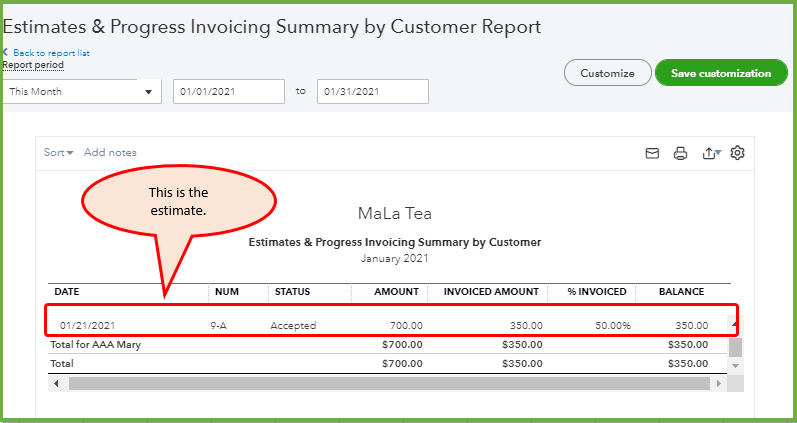The image size is (797, 423).
Task: Click the vertical scrollbar down arrow
Action: (736, 365)
